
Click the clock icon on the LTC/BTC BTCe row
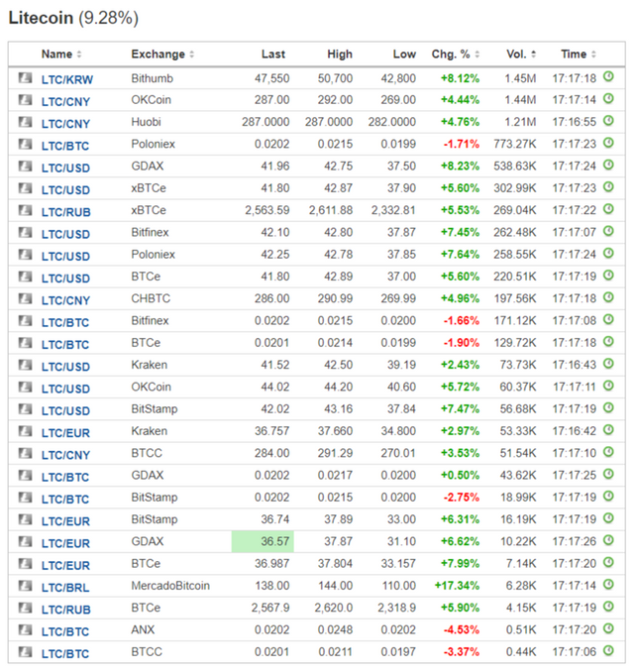point(608,342)
